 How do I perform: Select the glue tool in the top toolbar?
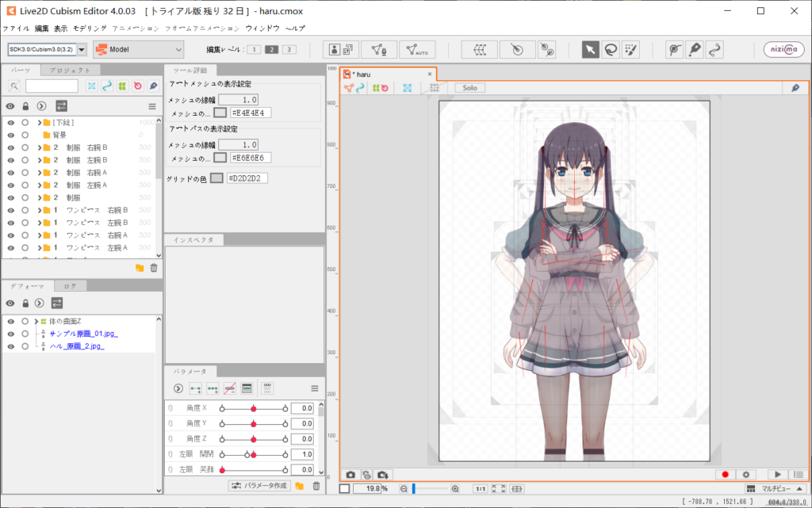[674, 50]
